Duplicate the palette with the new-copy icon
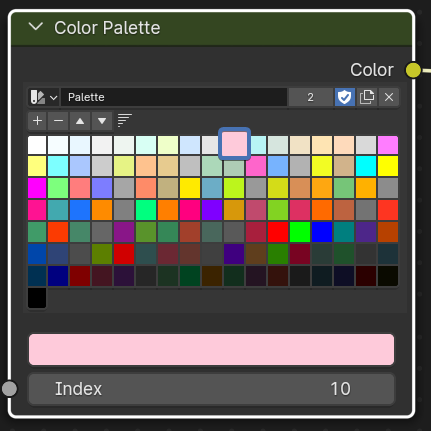Viewport: 431px width, 431px height. point(367,97)
